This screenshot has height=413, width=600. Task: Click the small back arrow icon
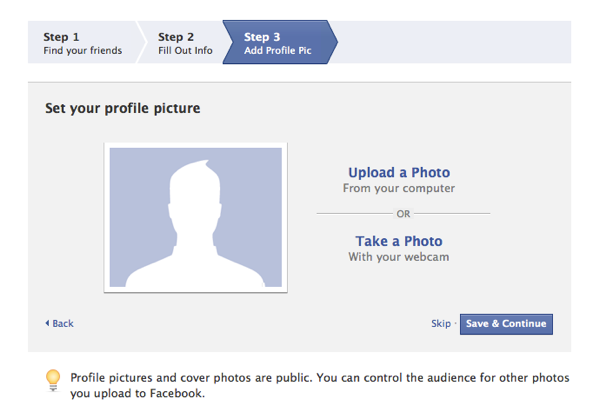[x=46, y=324]
